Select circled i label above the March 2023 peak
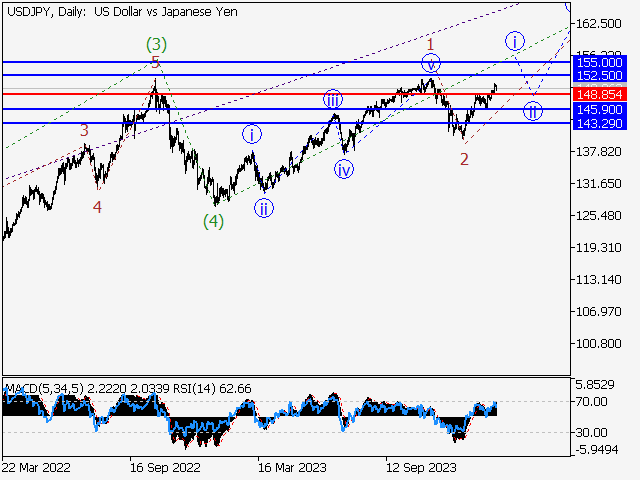This screenshot has width=640, height=480. pos(252,135)
